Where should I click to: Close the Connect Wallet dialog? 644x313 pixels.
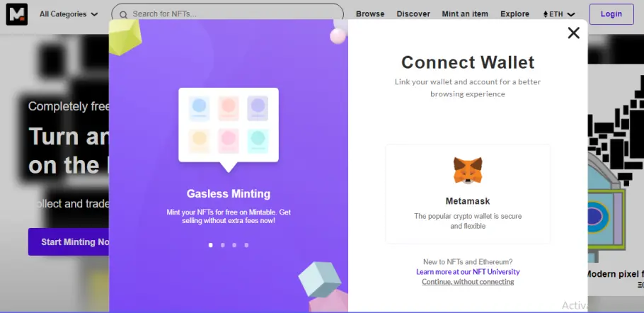[573, 33]
